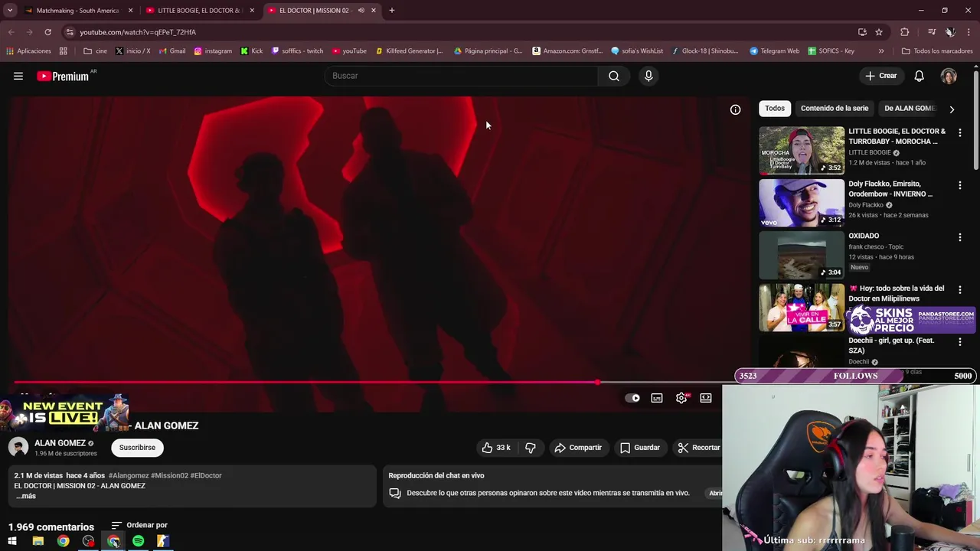This screenshot has height=551, width=980.
Task: Open Chrome's three-dot menu
Action: click(969, 32)
